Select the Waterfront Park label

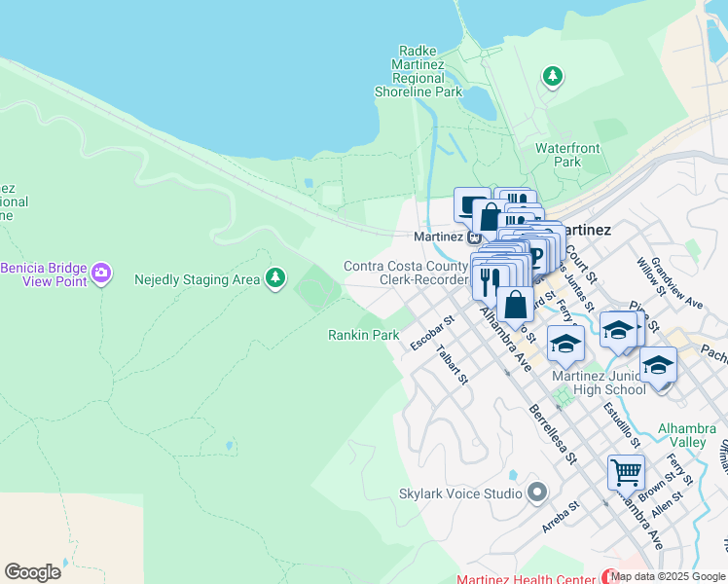567,156
